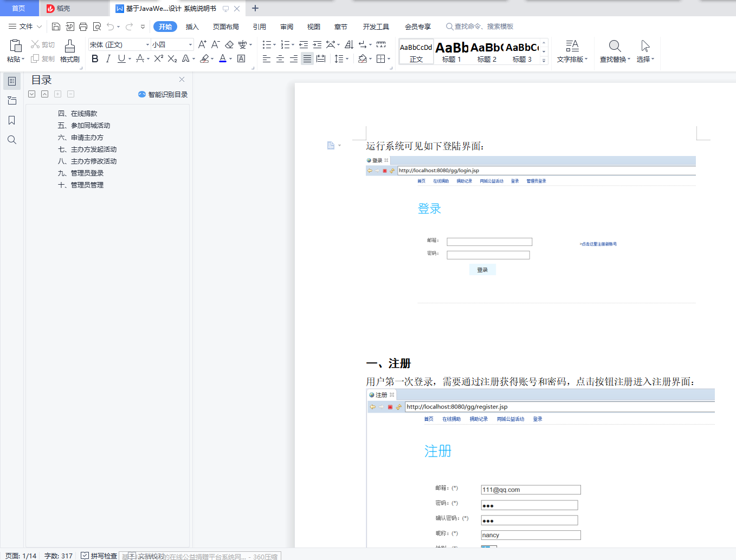This screenshot has width=736, height=560.
Task: Align text left
Action: coord(267,58)
